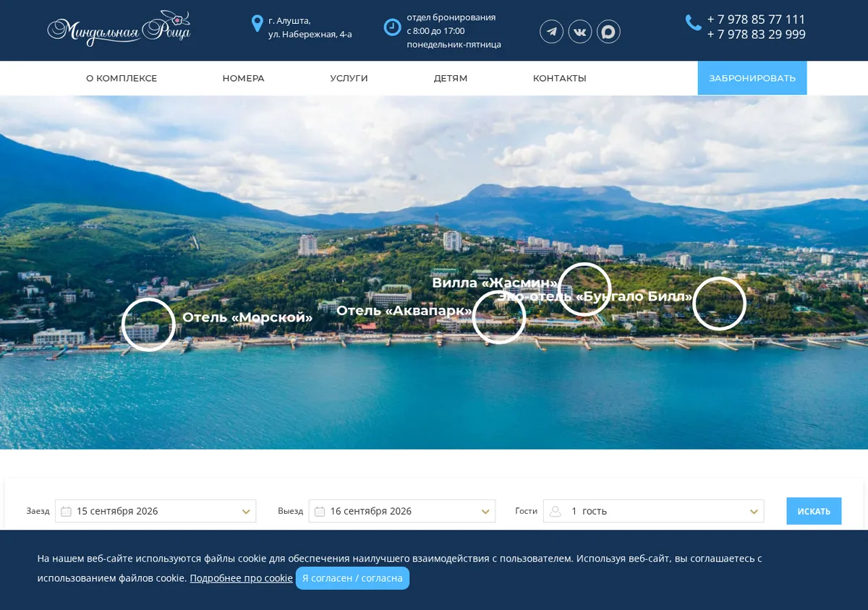
Task: Click the location pin icon near address
Action: 257,24
